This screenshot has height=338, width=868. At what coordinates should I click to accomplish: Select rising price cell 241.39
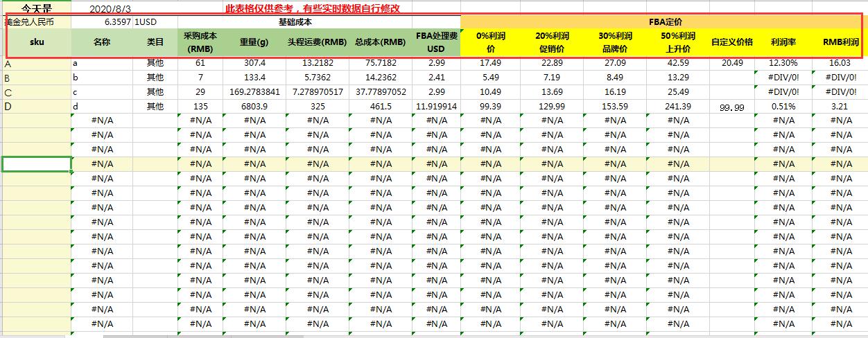(x=677, y=107)
